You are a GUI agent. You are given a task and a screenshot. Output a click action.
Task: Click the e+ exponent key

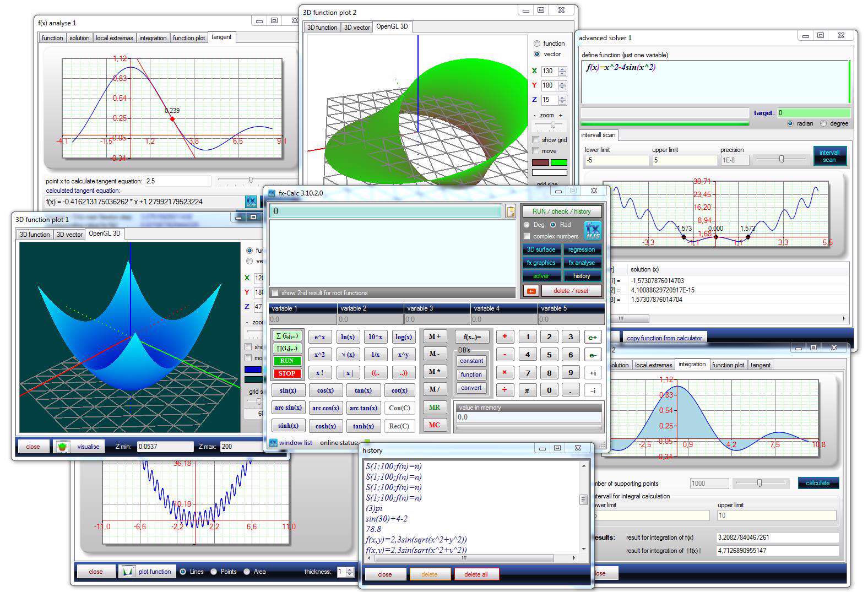point(593,337)
